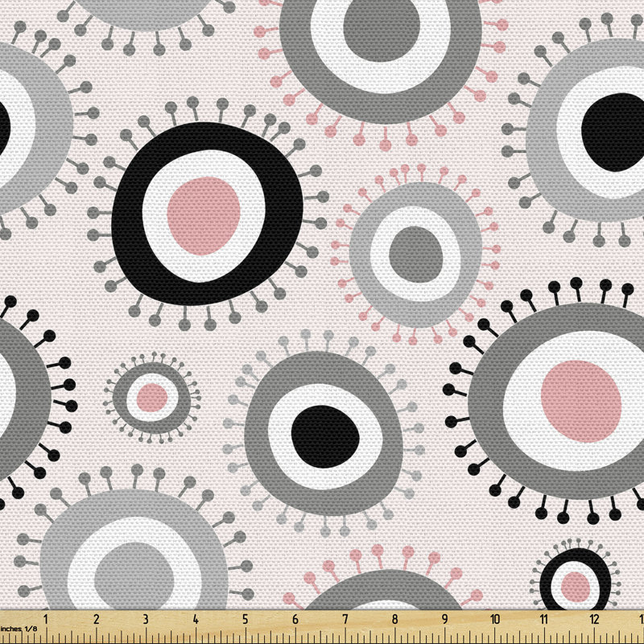Click the number 6 on the ruler
The width and height of the screenshot is (644, 644).
pyautogui.click(x=295, y=619)
